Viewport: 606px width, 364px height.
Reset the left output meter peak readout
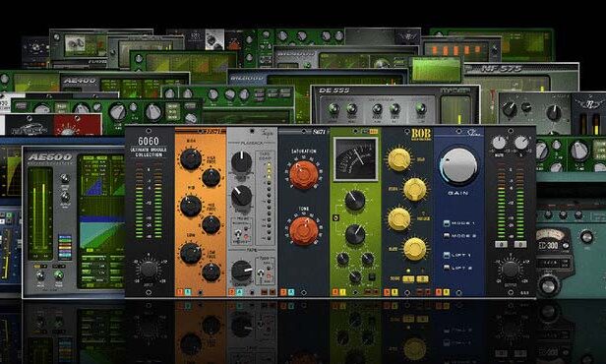click(x=501, y=244)
